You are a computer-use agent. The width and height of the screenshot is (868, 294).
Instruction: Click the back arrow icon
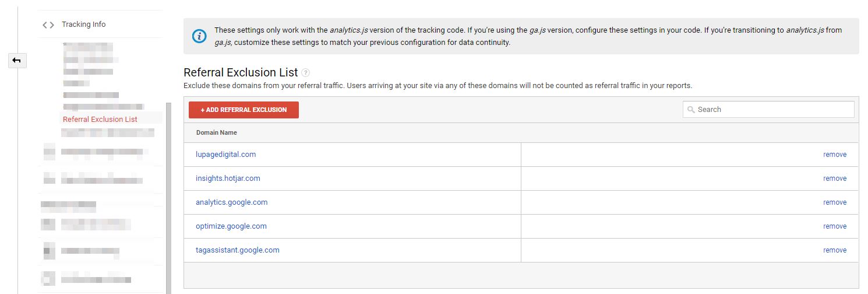pyautogui.click(x=17, y=60)
